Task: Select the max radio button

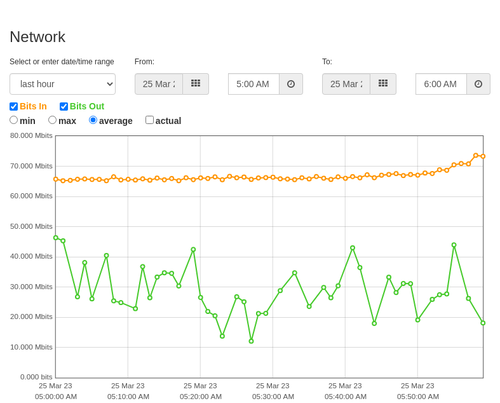Action: (x=52, y=120)
